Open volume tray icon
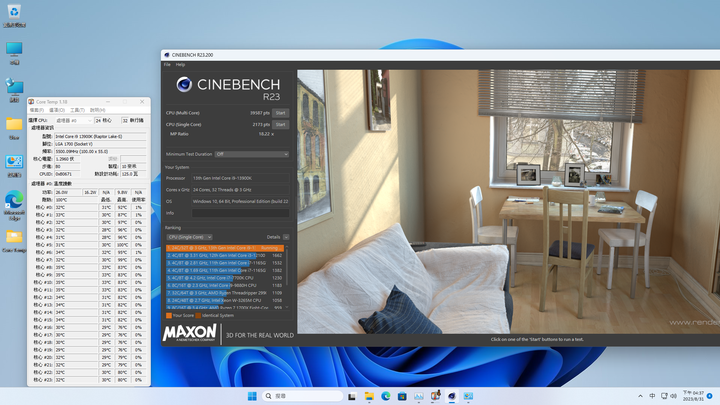The image size is (720, 405). tap(674, 396)
